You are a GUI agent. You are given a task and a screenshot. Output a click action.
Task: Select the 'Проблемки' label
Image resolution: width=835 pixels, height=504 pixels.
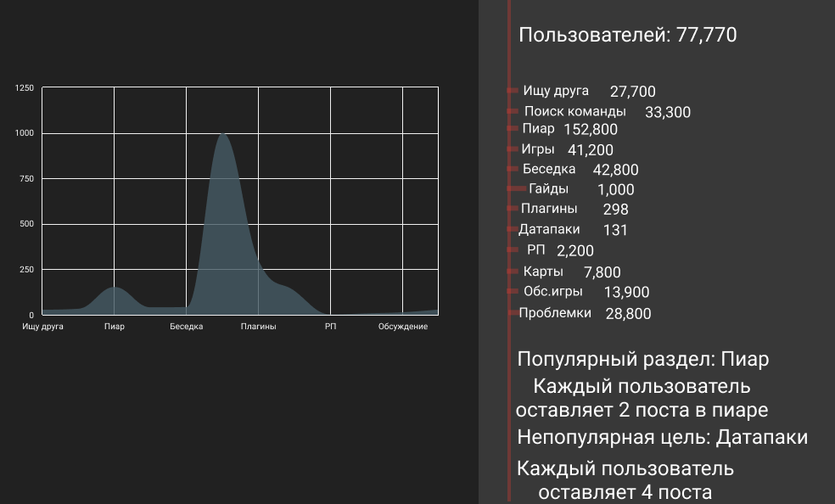[555, 313]
